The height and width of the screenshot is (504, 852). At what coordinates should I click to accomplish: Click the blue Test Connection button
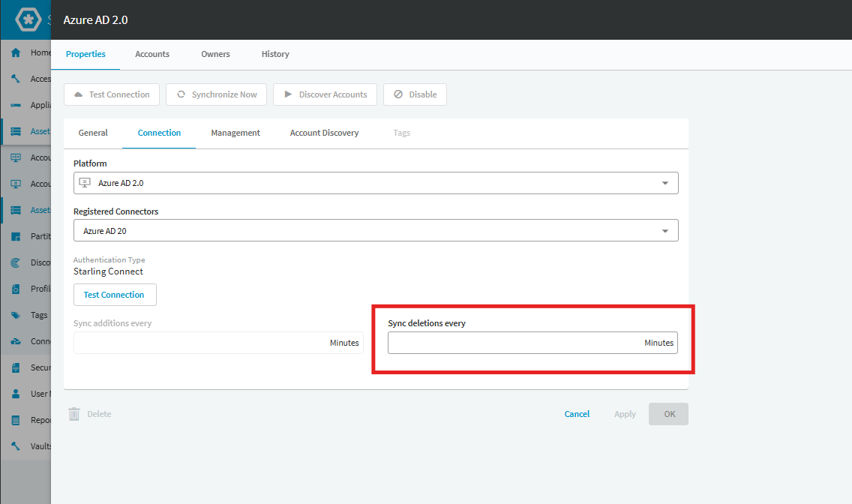115,295
